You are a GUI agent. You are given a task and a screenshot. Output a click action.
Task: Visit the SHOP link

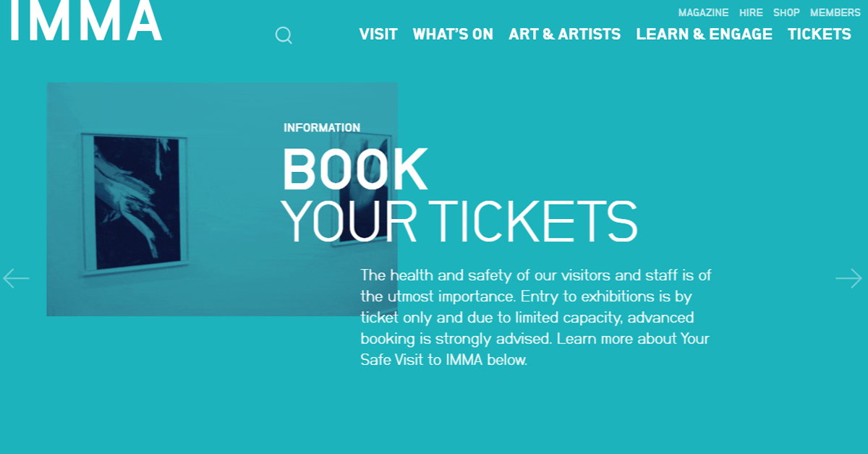point(786,13)
